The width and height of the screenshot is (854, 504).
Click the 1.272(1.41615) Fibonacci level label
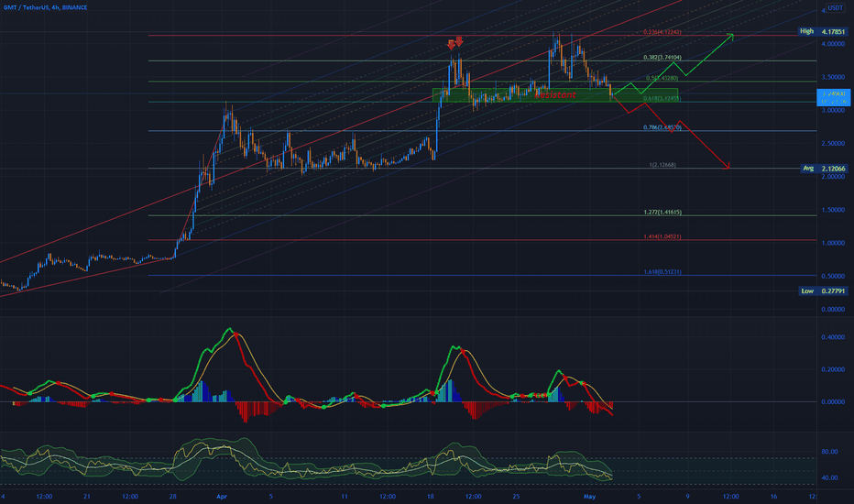(x=662, y=212)
